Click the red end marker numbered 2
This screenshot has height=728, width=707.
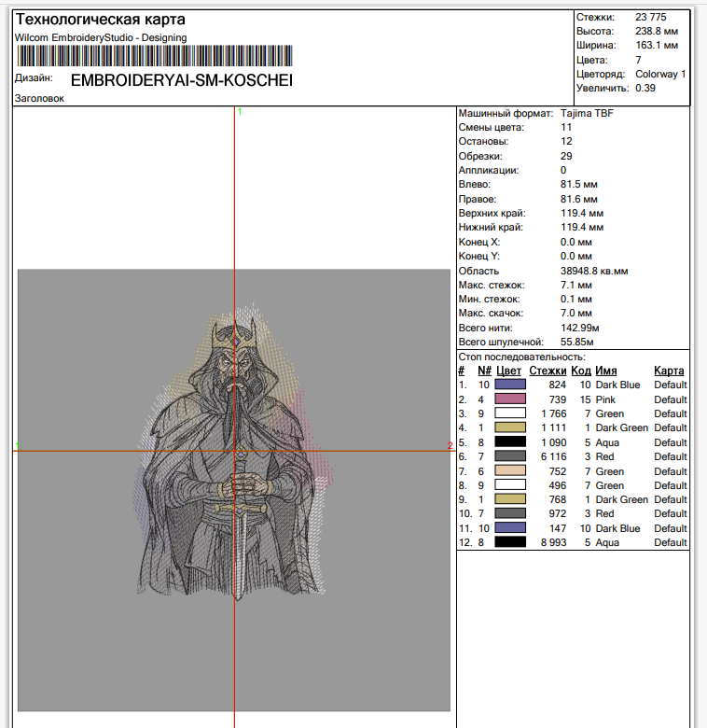[450, 445]
